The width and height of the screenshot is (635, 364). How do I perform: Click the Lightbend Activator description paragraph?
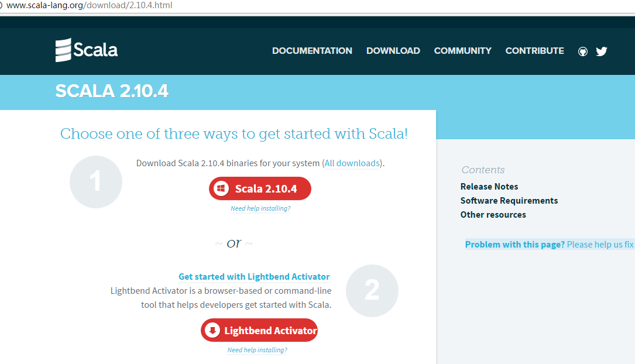click(x=221, y=298)
